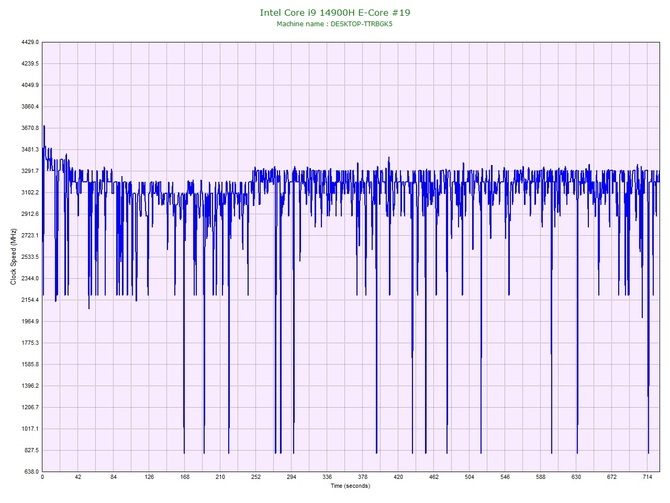
Task: Click the 210 time axis label
Action: pos(220,477)
